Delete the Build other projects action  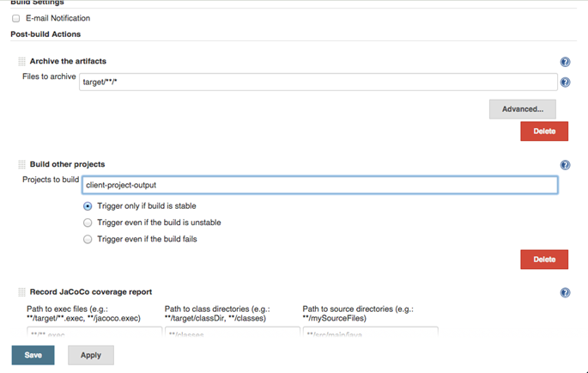click(x=543, y=259)
